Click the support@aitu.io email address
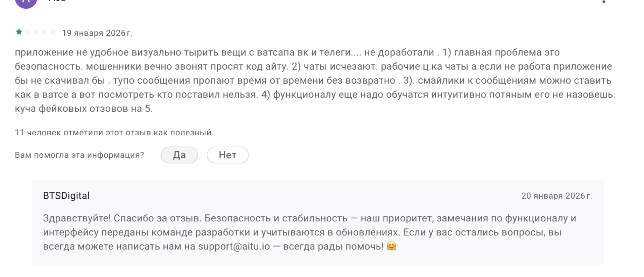This screenshot has height=277, width=644. click(234, 247)
